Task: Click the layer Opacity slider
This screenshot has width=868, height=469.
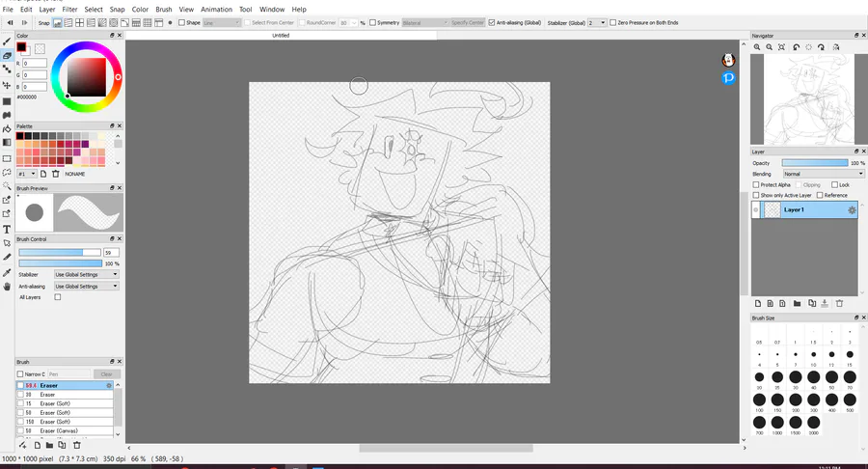Action: tap(814, 163)
